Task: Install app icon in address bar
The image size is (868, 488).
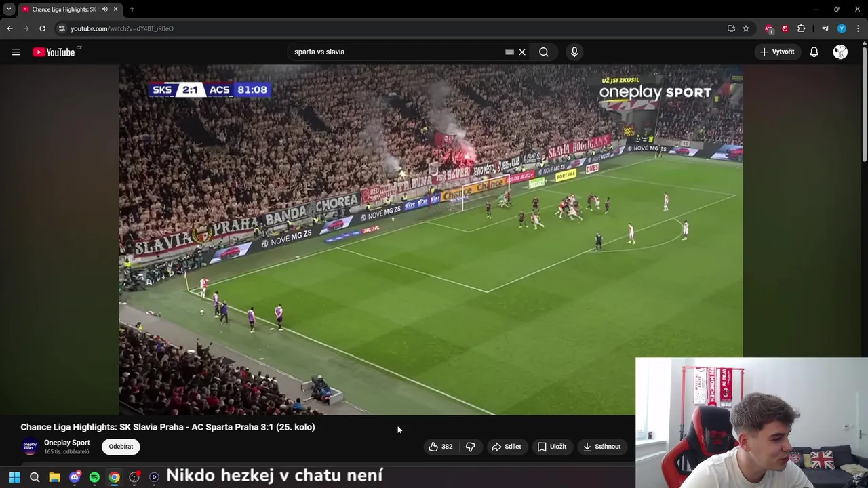Action: click(731, 28)
